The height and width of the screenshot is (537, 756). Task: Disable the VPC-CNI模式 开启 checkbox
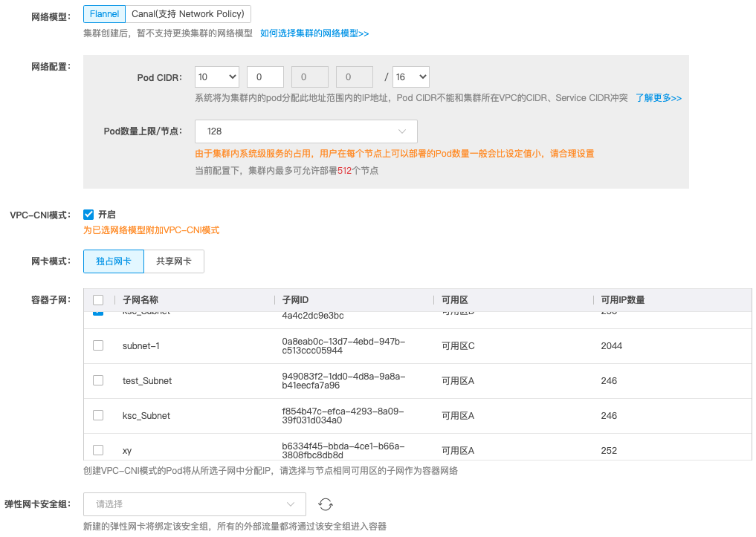coord(88,215)
